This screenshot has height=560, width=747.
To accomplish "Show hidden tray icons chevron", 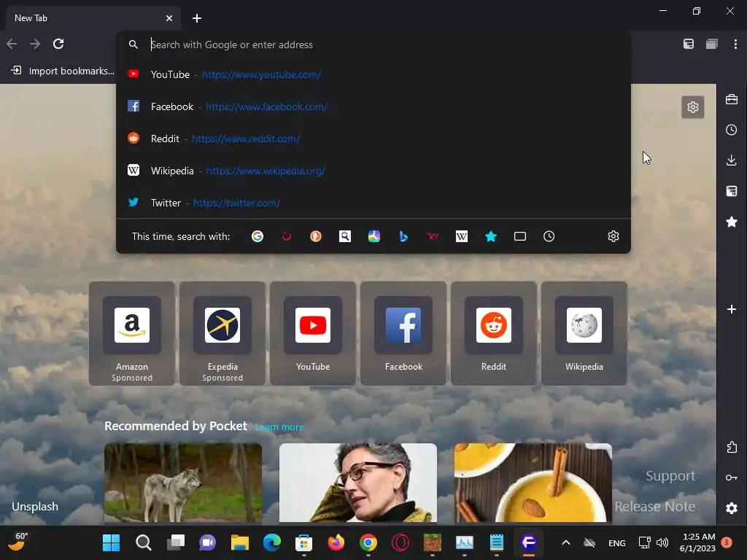I will click(x=566, y=542).
